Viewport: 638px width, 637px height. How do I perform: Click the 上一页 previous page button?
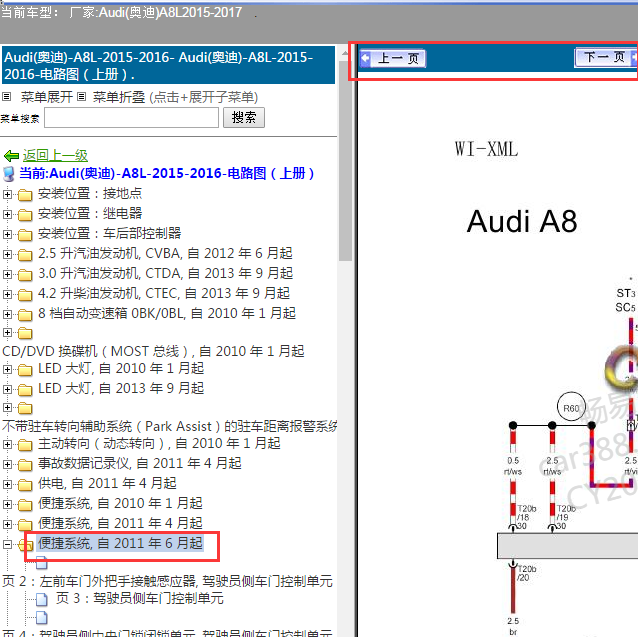[x=393, y=59]
